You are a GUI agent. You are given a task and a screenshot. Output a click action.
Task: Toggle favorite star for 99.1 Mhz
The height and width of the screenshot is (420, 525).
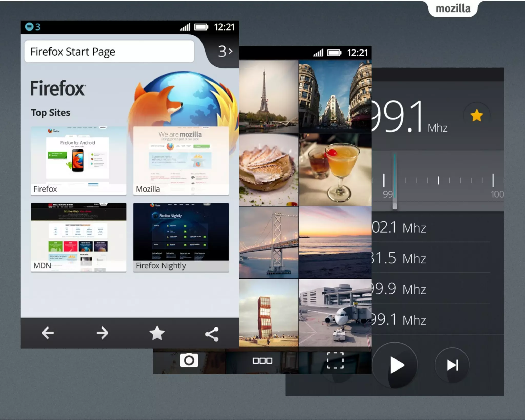point(477,115)
